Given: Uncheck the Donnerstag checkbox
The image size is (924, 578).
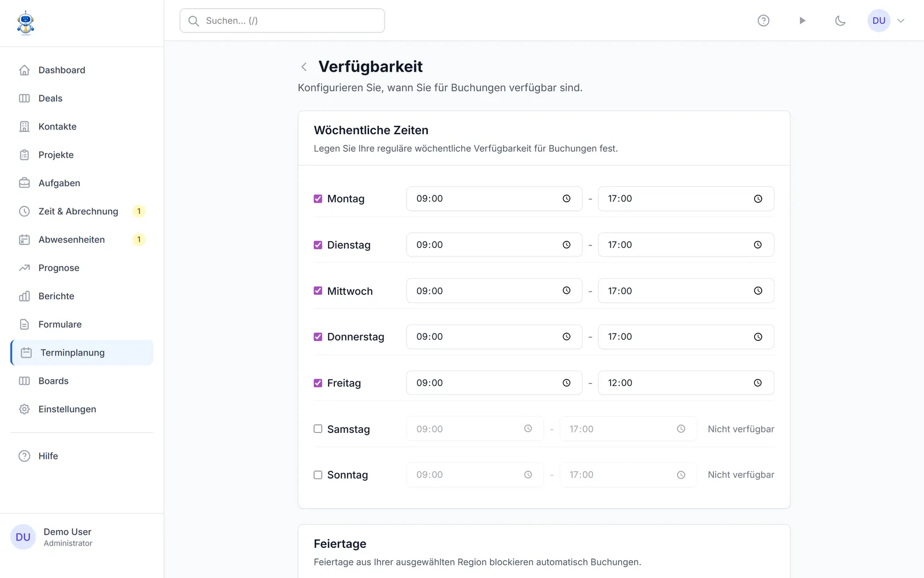Looking at the screenshot, I should click(318, 337).
